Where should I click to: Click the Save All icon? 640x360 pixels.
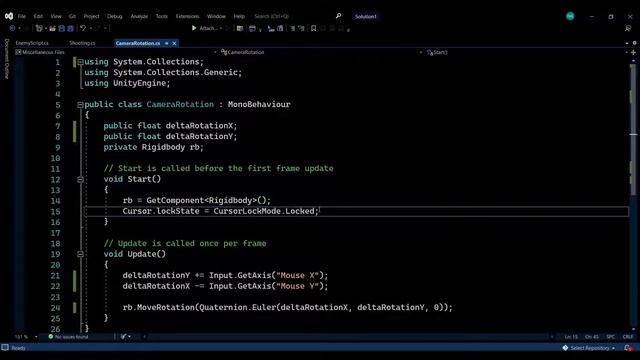pos(71,28)
